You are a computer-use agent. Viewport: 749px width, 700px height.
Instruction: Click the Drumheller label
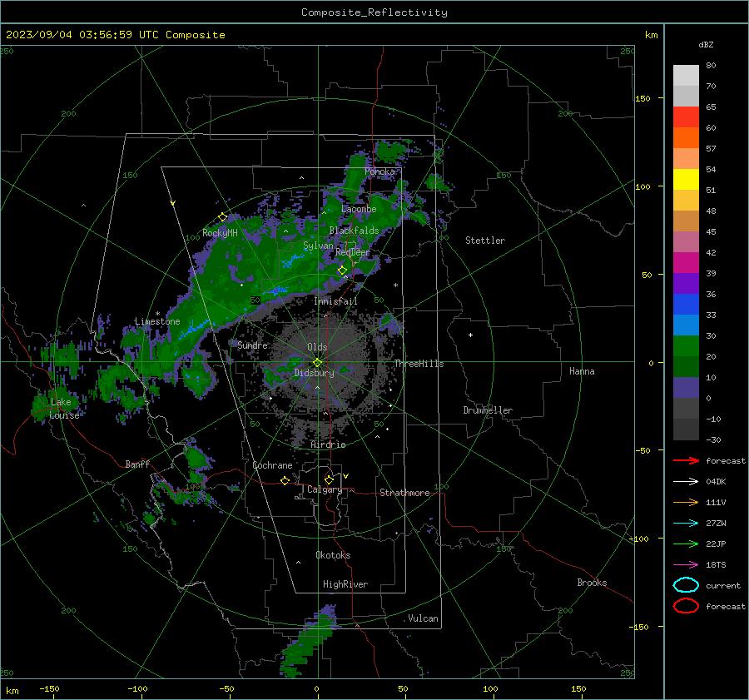tap(488, 410)
